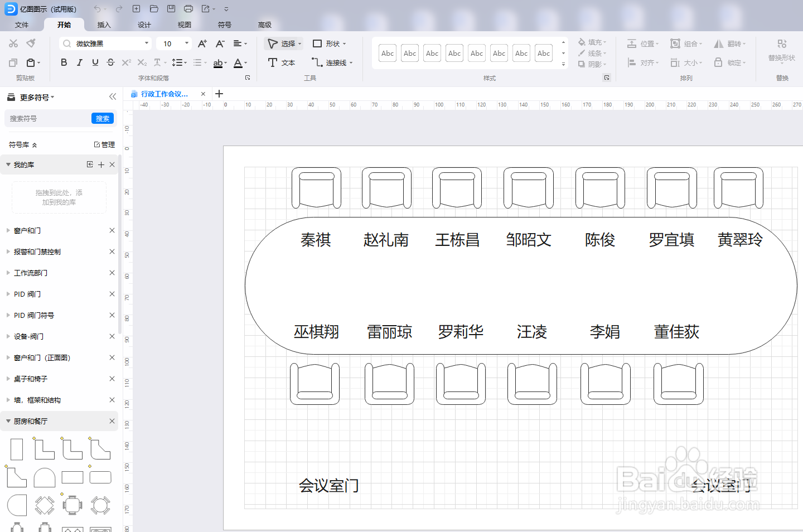Click the 搜索 search button

tap(102, 118)
